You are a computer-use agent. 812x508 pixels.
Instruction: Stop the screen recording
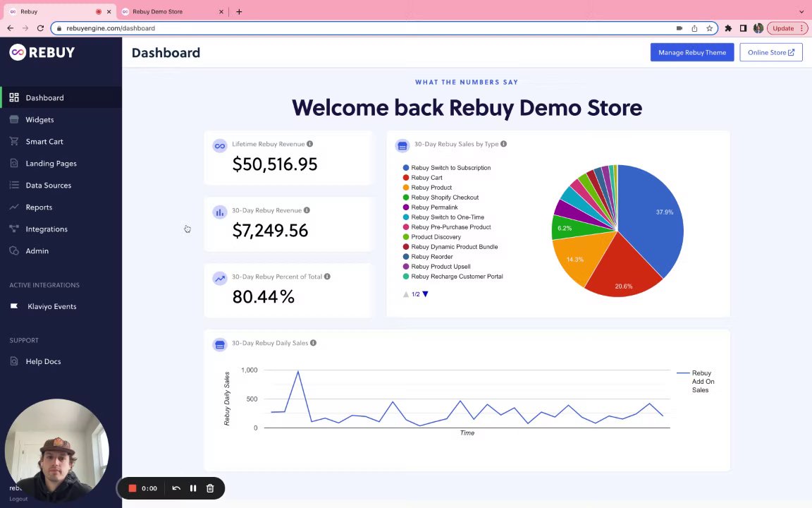[x=132, y=488]
